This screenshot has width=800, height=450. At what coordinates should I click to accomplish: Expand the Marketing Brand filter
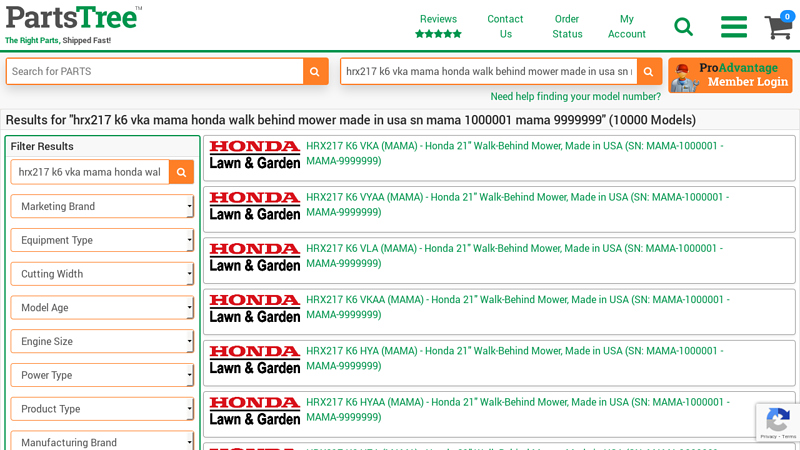click(x=102, y=206)
